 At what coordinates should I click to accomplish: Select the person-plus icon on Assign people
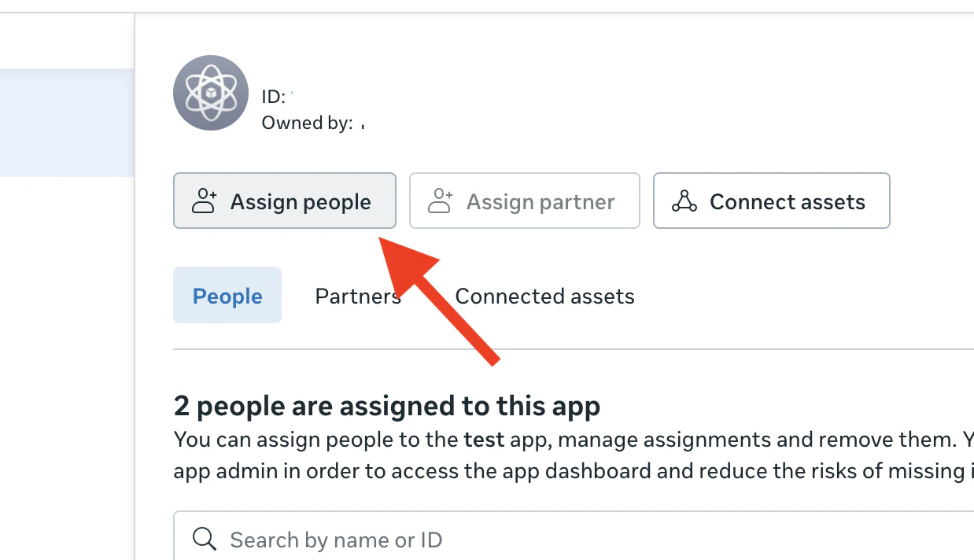click(x=203, y=201)
